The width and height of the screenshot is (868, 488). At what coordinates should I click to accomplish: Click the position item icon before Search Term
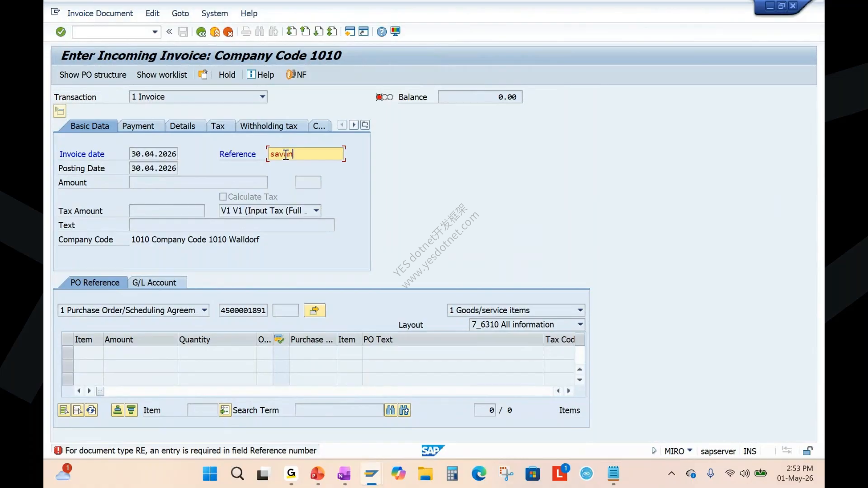point(225,410)
